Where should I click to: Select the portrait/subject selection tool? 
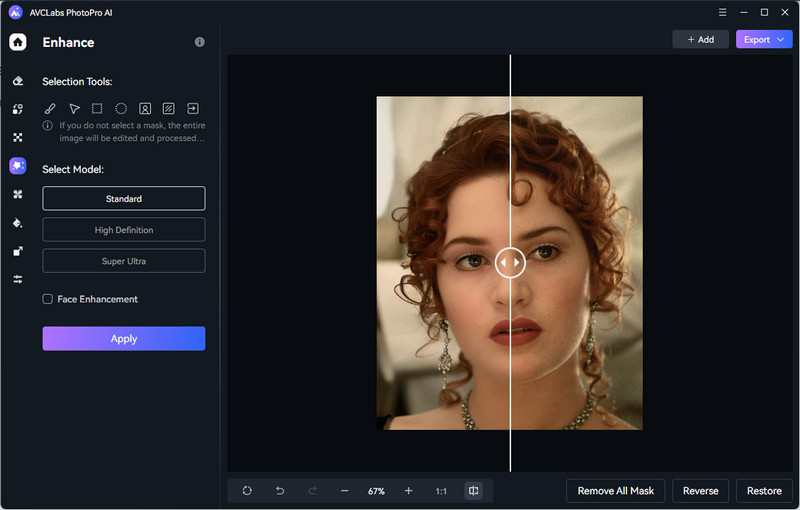145,109
